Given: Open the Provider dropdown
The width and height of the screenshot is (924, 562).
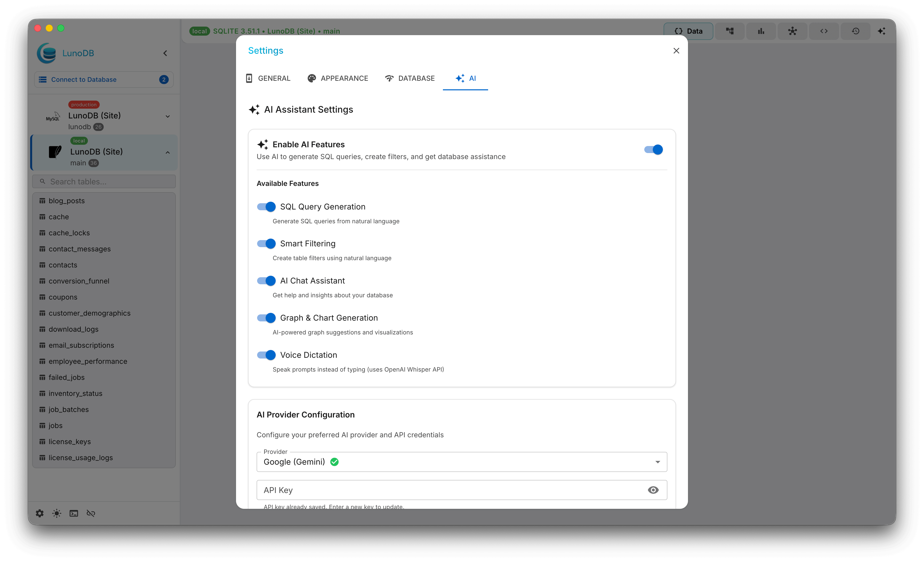Looking at the screenshot, I should coord(461,462).
